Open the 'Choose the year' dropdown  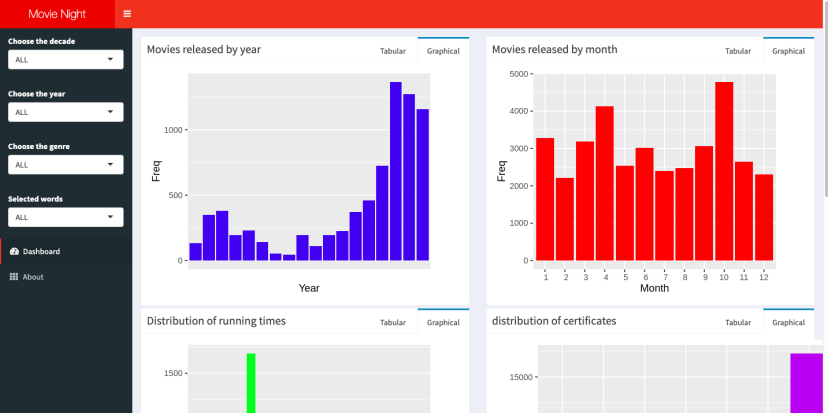65,112
